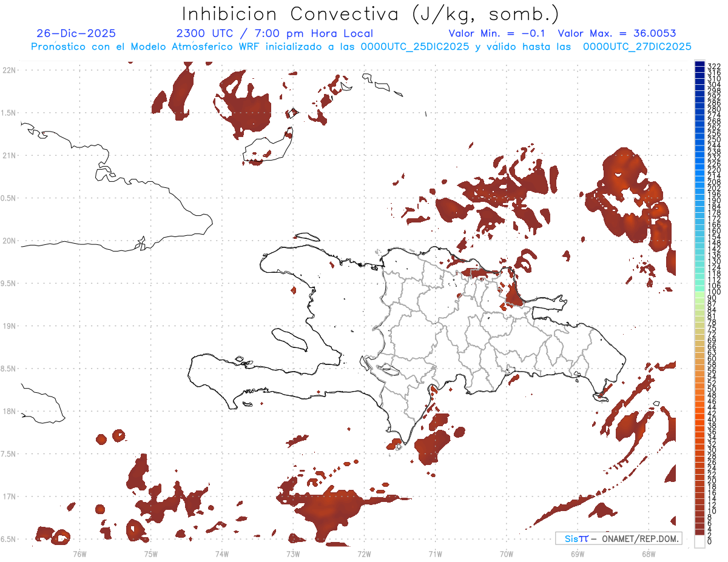Click the '20N' latitude label
The width and height of the screenshot is (728, 562).
tap(10, 241)
